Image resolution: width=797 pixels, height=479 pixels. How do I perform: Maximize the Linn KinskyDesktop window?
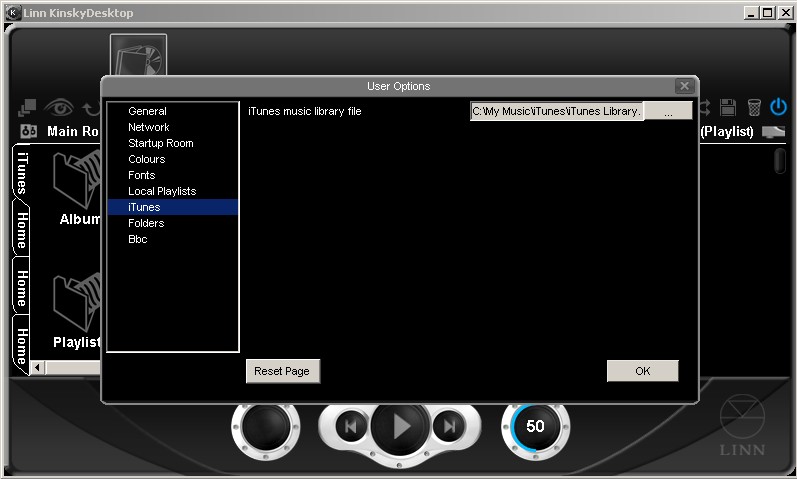[768, 13]
